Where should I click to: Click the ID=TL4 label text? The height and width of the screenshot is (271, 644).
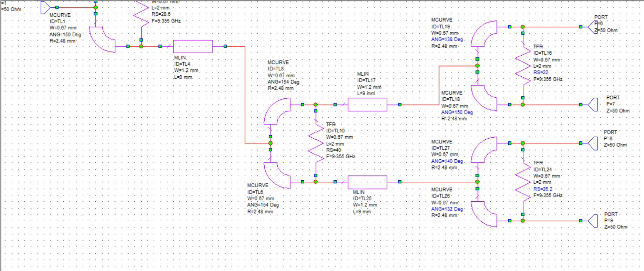[182, 64]
